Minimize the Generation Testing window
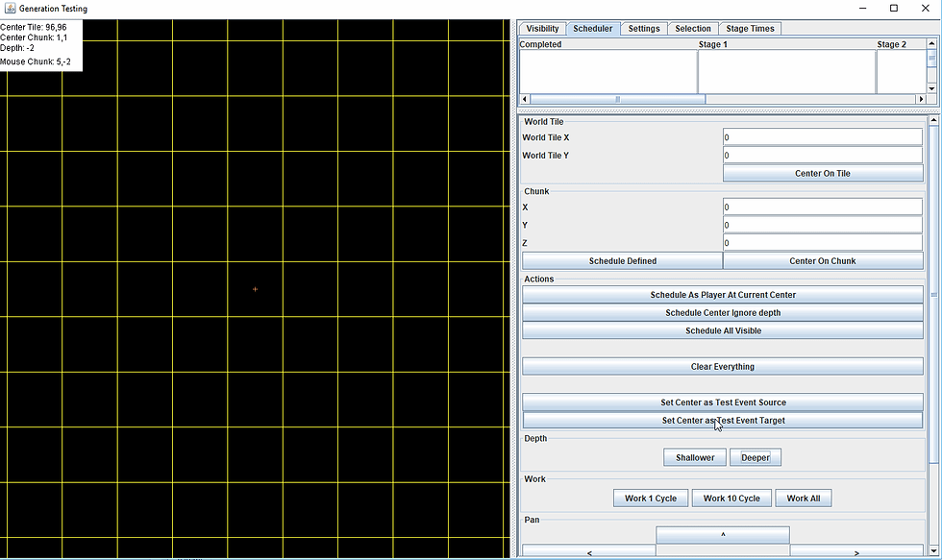Viewport: 942px width, 560px height. (x=863, y=9)
